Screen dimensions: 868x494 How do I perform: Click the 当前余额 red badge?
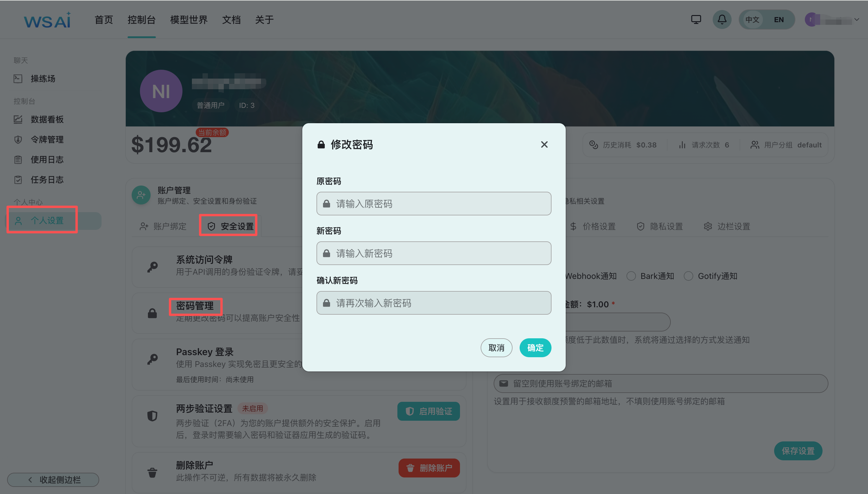(x=212, y=132)
